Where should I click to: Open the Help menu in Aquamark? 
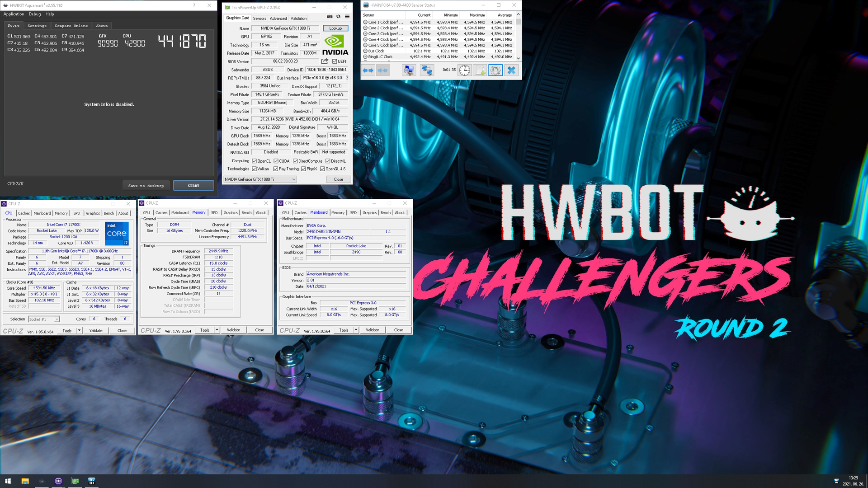point(50,14)
